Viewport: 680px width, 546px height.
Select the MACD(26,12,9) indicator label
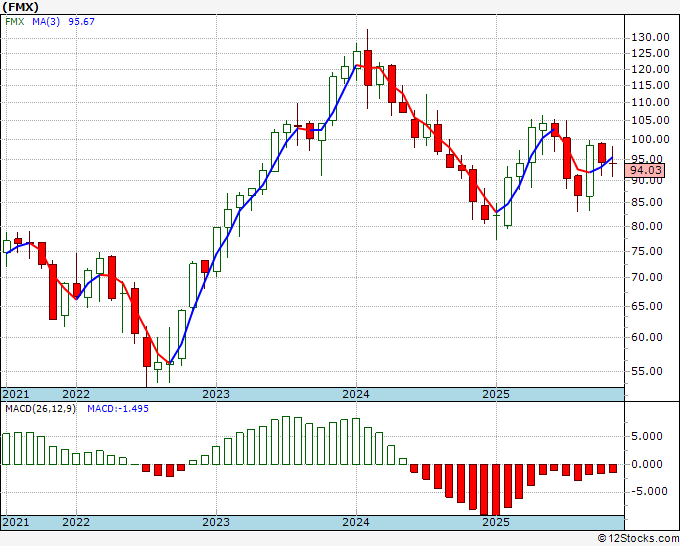[40, 409]
